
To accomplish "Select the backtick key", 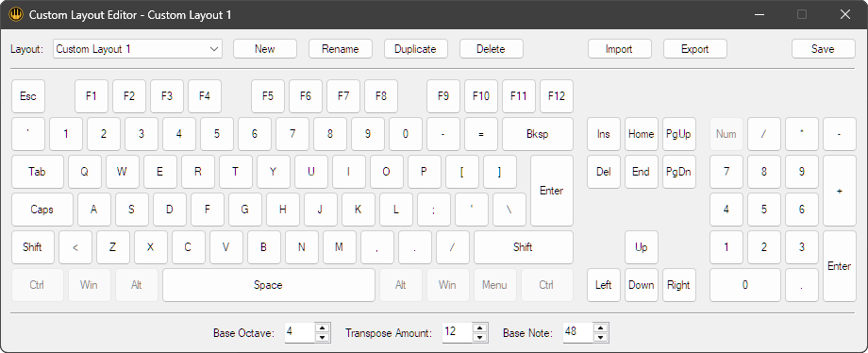I will click(x=28, y=134).
